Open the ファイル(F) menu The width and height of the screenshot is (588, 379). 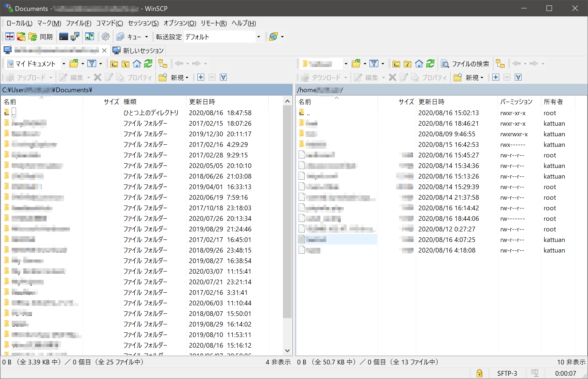pos(78,23)
